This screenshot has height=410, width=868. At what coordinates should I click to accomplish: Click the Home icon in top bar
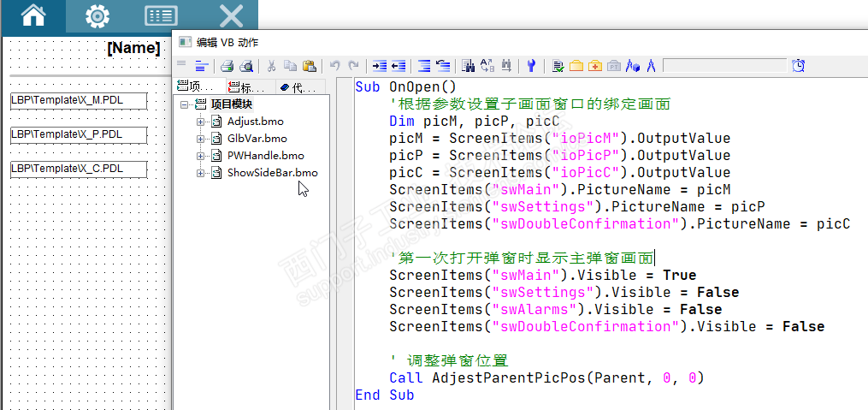pos(32,15)
